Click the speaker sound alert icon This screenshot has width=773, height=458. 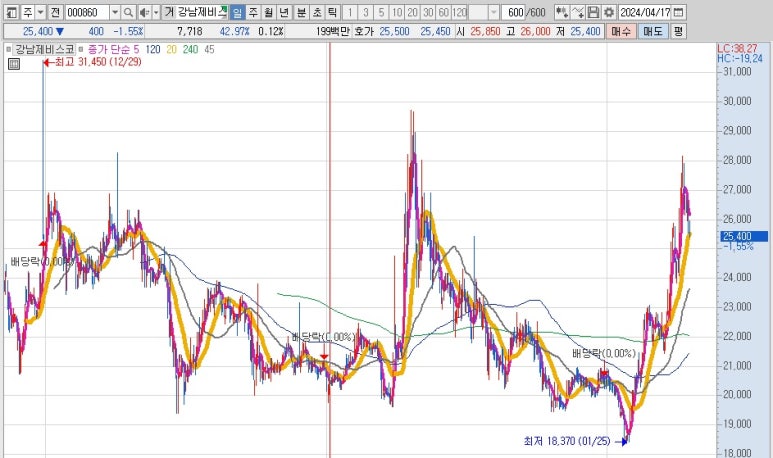click(144, 12)
